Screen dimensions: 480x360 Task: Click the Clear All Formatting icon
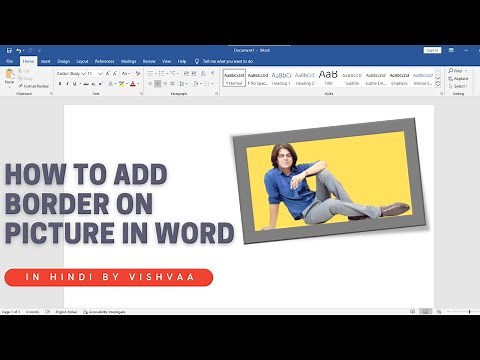[138, 73]
